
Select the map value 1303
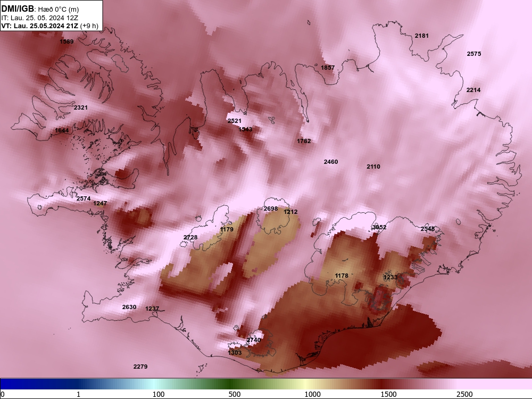coord(235,353)
